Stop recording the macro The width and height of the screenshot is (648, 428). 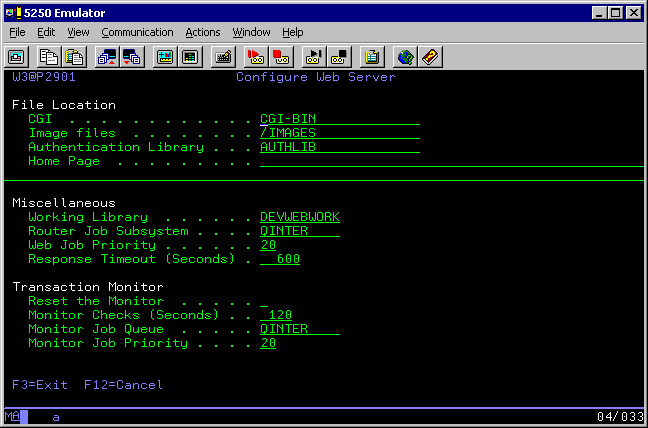tap(281, 57)
